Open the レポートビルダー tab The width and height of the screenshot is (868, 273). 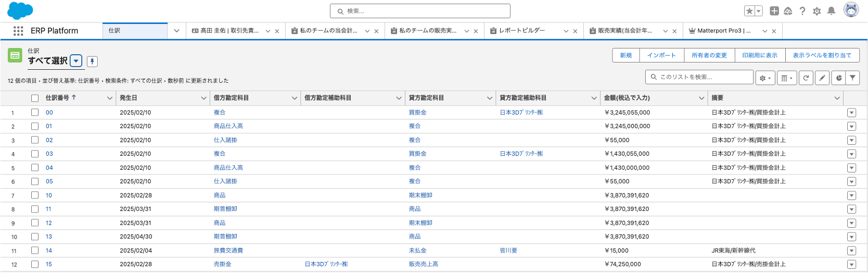pos(518,31)
